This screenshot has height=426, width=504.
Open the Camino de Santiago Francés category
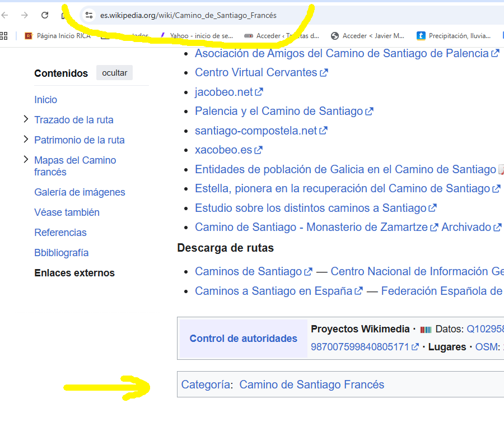[311, 385]
